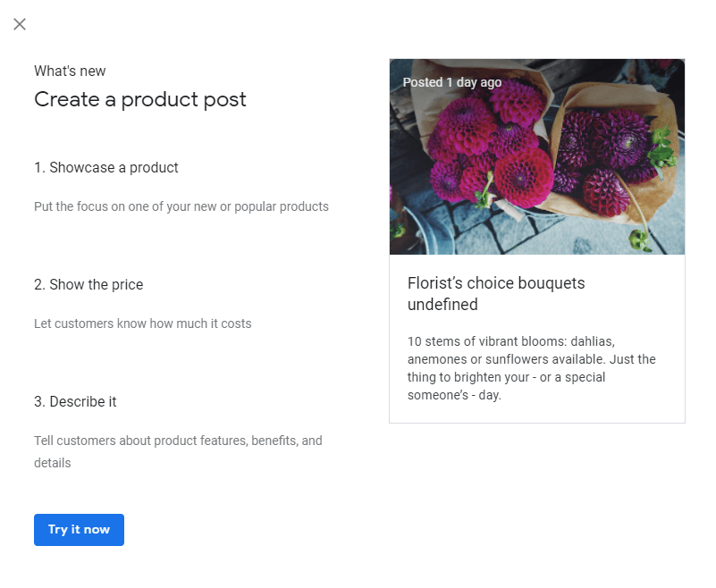Click the dahlia bouquet preview image

pos(536,156)
